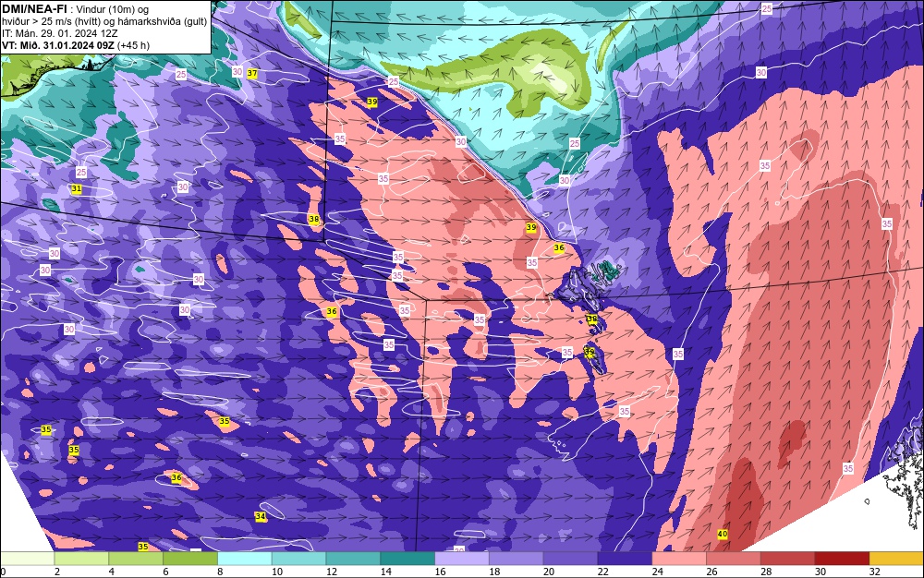This screenshot has width=924, height=578.
Task: Pick the legend swatch between 2 and 4
Action: point(81,559)
